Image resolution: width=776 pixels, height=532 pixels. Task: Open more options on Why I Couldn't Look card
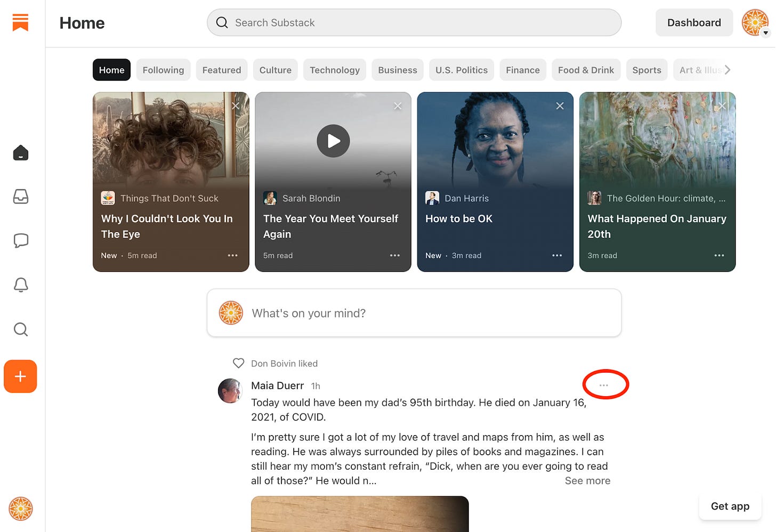(x=233, y=256)
